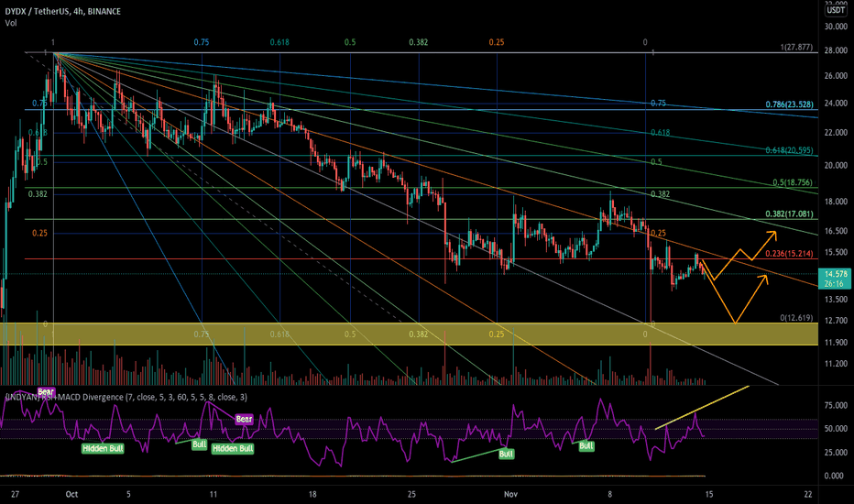Click the 16.500 price axis label
The width and height of the screenshot is (854, 504).
[x=836, y=231]
